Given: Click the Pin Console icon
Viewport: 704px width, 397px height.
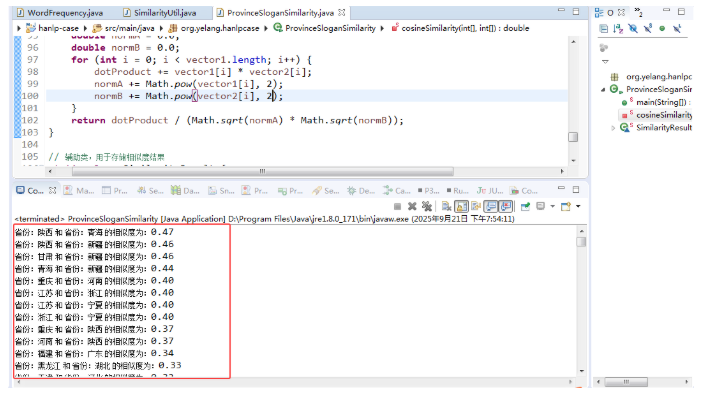Looking at the screenshot, I should point(525,207).
